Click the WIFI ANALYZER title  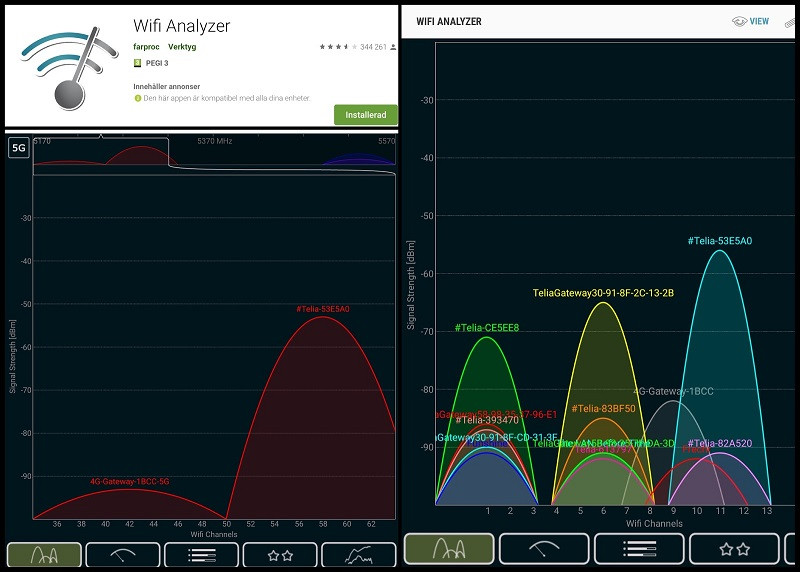[x=449, y=21]
